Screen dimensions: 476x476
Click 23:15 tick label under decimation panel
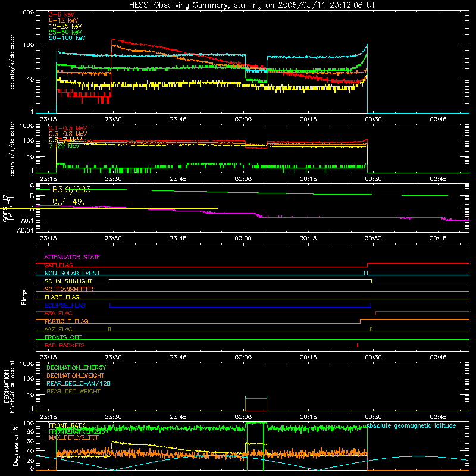click(48, 417)
